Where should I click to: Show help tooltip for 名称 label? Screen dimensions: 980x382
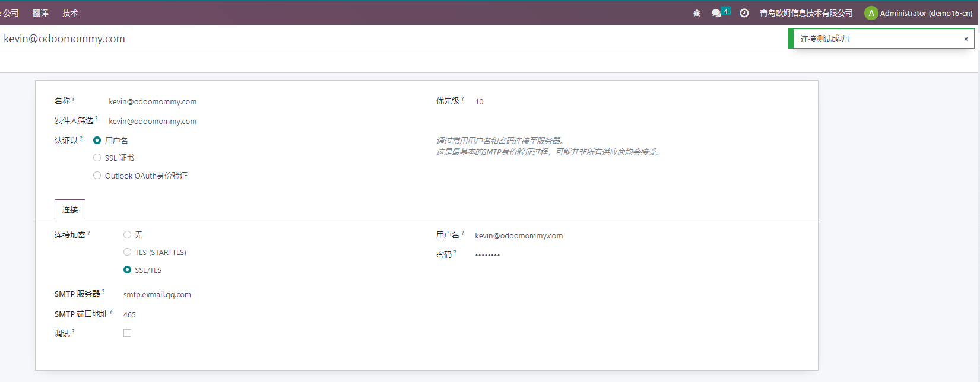pos(74,98)
